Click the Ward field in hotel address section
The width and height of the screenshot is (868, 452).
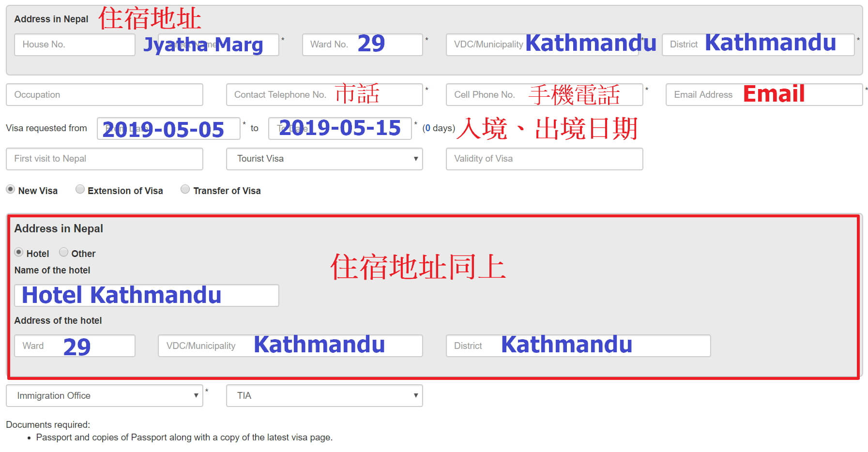point(74,346)
